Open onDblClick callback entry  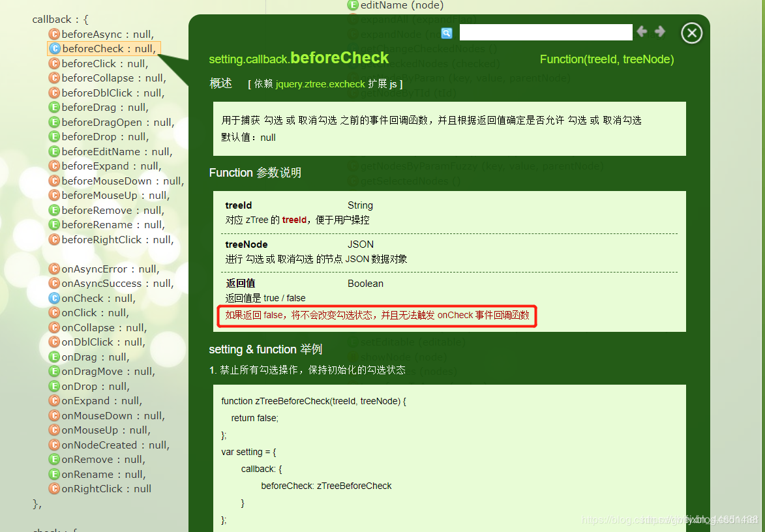97,342
